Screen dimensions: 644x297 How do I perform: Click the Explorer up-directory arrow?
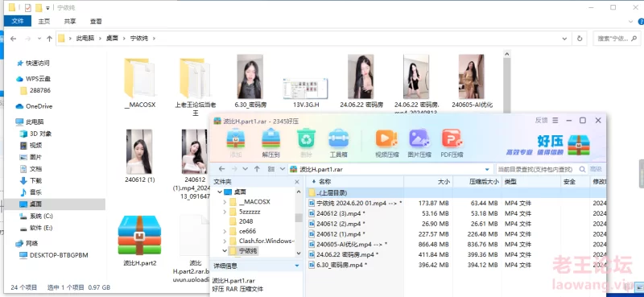[x=49, y=38]
